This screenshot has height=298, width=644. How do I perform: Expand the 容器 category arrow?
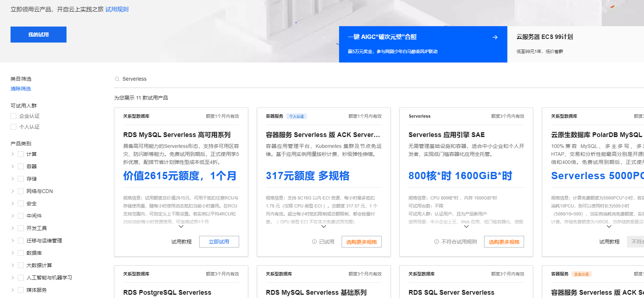13,166
